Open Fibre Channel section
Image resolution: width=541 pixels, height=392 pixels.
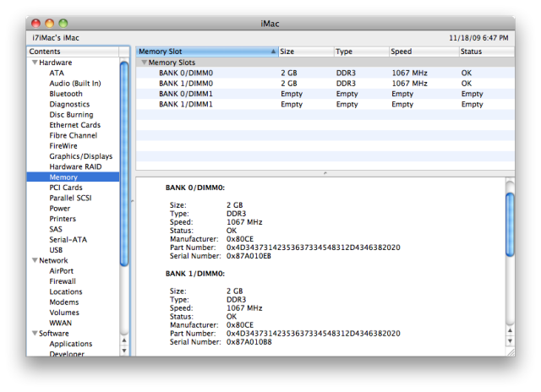pos(74,135)
